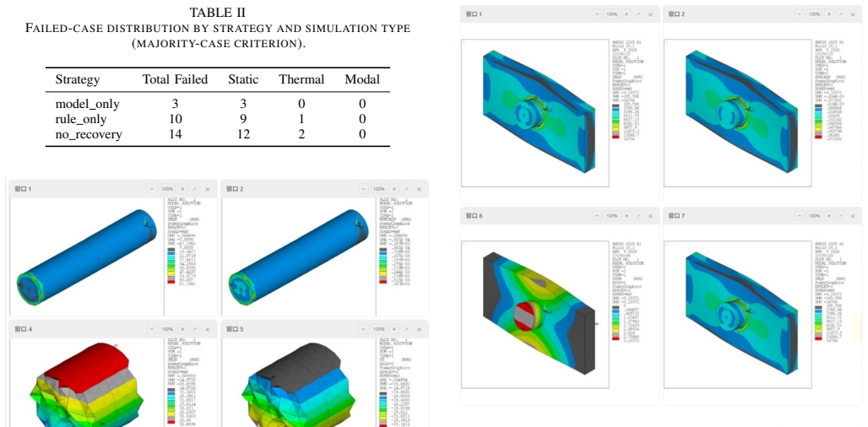Click the window 6 title label
The image size is (868, 427).
[x=474, y=216]
